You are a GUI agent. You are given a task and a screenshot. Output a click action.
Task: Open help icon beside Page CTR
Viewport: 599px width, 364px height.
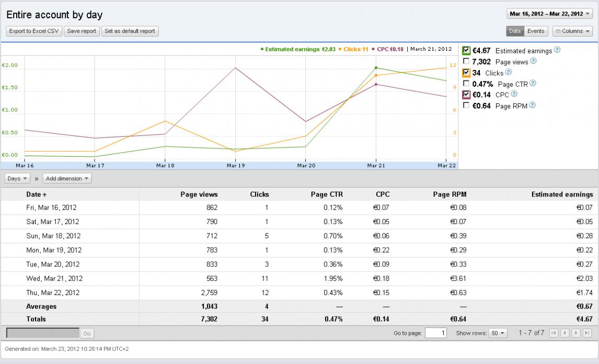533,83
